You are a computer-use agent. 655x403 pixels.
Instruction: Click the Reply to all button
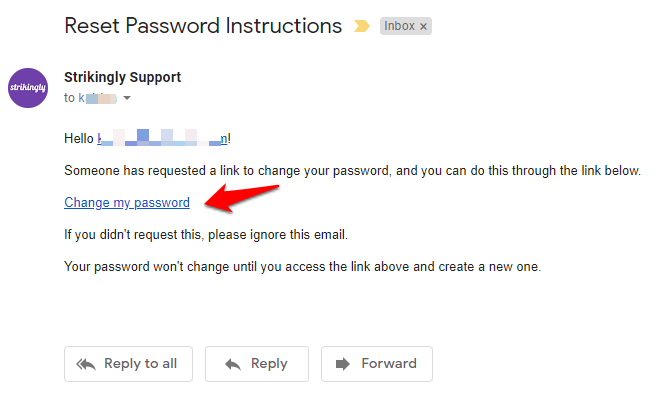128,364
